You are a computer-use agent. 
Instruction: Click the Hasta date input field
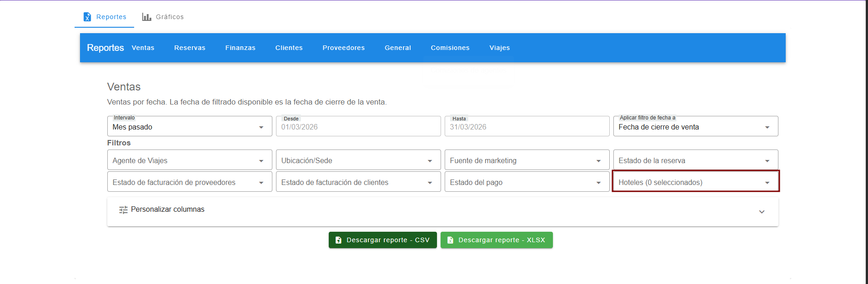coord(527,127)
